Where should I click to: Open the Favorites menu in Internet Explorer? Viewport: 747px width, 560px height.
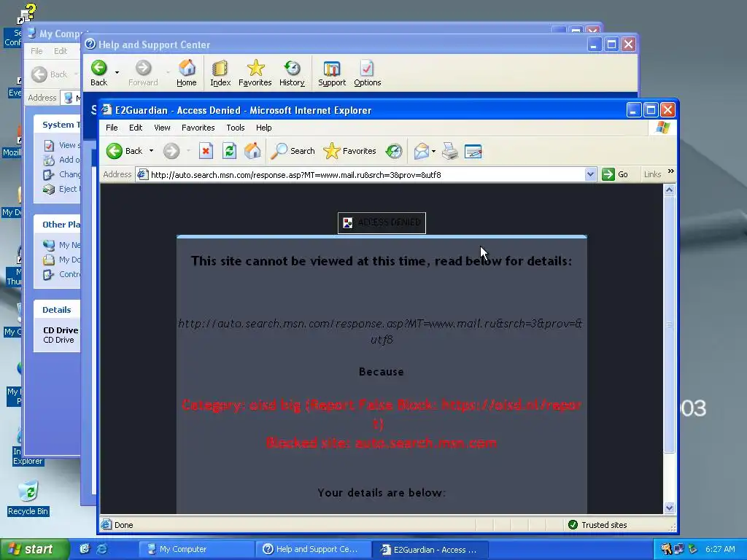[x=198, y=128]
